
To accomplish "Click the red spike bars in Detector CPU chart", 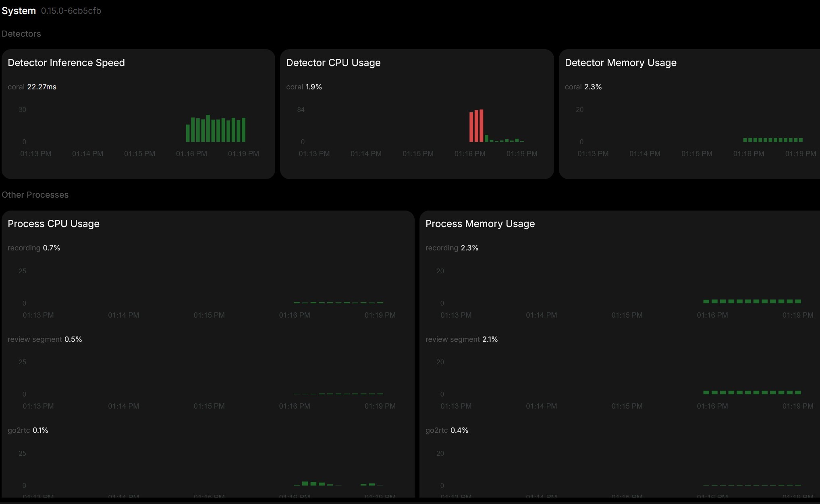I will pos(476,126).
